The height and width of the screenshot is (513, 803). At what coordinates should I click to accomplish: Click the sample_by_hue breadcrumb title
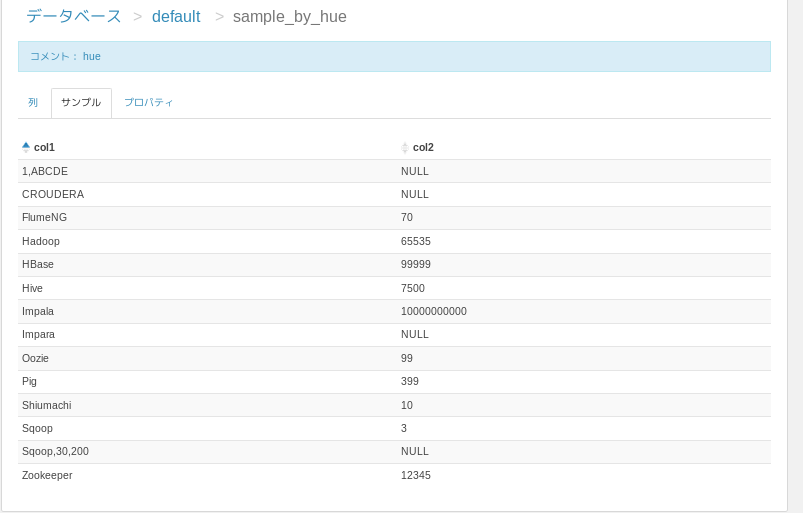pyautogui.click(x=290, y=16)
